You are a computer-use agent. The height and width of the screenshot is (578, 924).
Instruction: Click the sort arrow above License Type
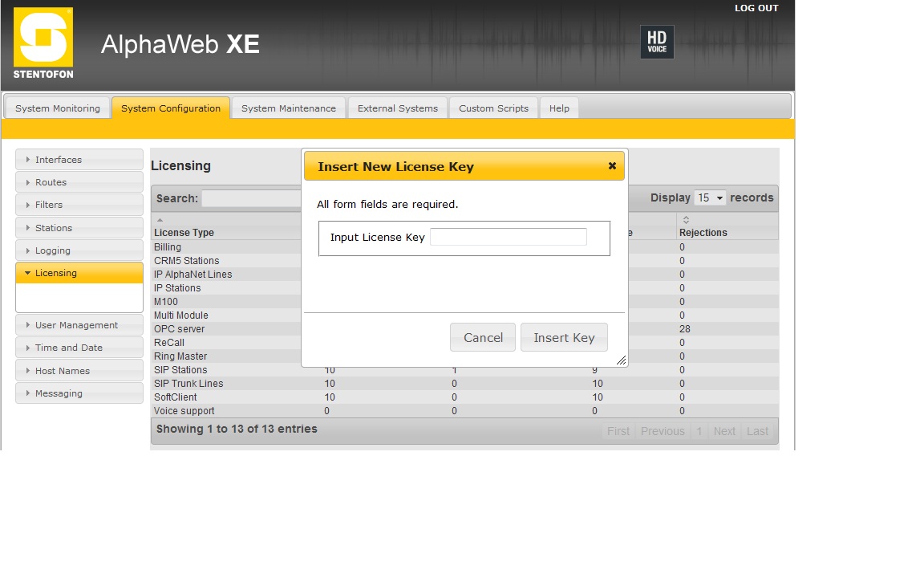pyautogui.click(x=160, y=220)
